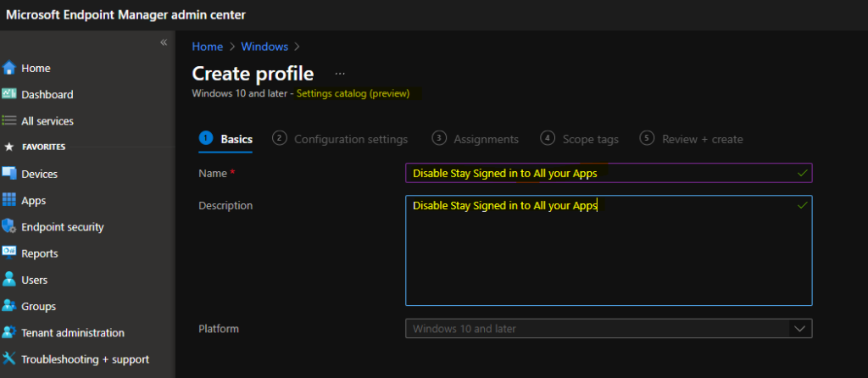Click the Groups people icon
The image size is (868, 378).
tap(8, 306)
